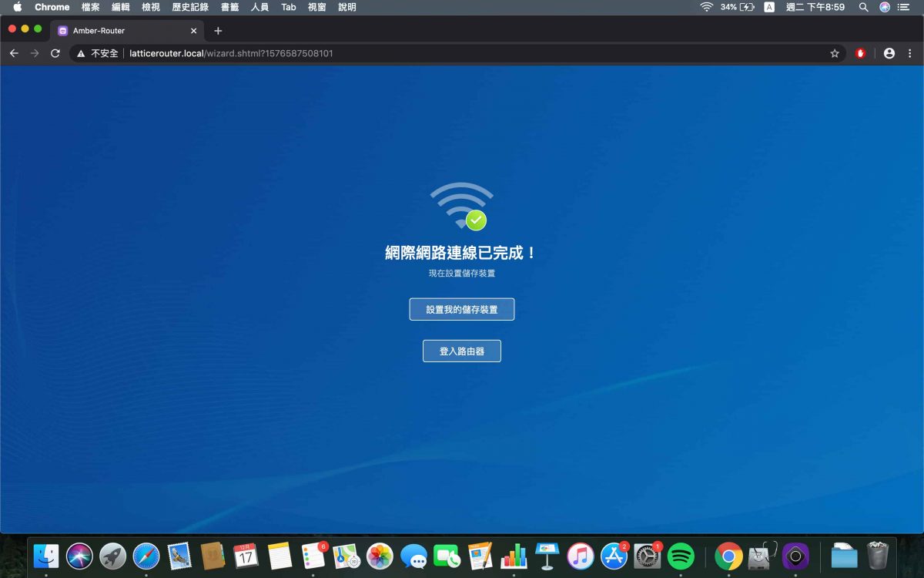
Task: Click the 網際網路連線已完成！ heading
Action: pos(461,253)
